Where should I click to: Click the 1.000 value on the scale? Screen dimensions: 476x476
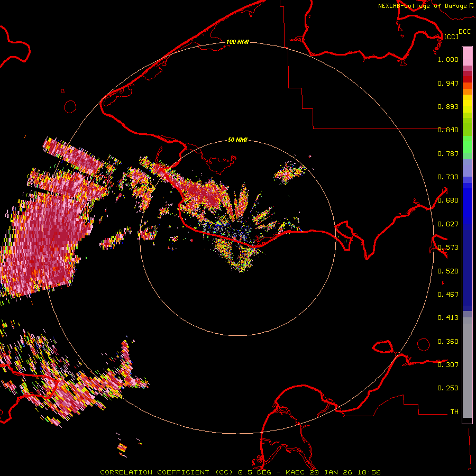click(448, 59)
